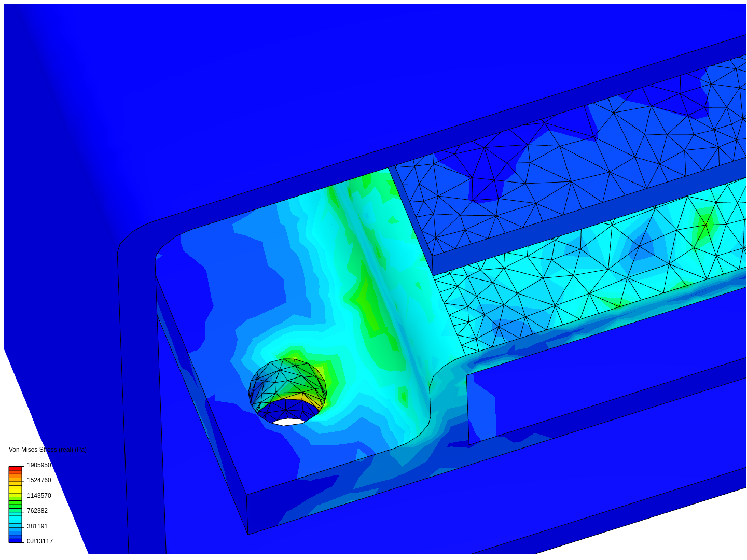
Task: Click the white opening at the bottom of the bolt hole
Action: 288,422
